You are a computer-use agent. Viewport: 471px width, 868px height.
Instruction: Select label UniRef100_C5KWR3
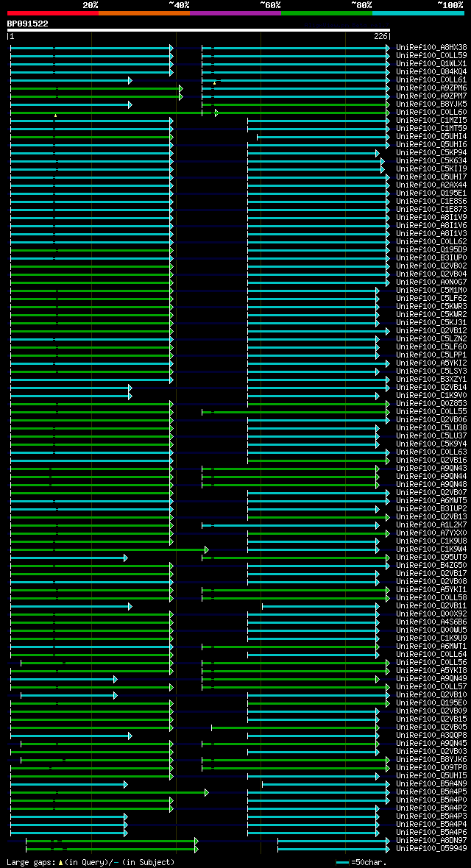point(432,306)
